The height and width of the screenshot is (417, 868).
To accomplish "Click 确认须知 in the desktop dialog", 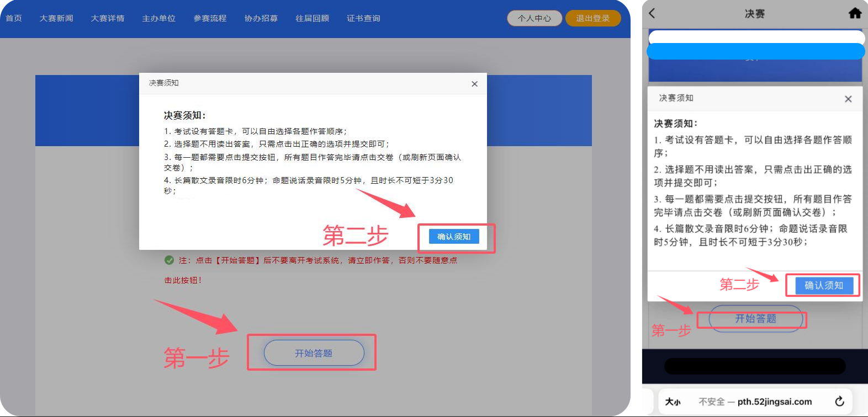I will 454,237.
